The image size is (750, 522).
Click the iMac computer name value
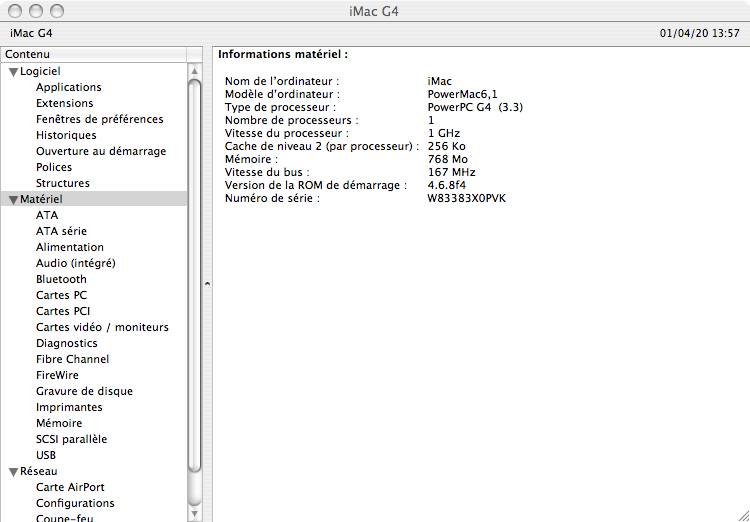(440, 81)
